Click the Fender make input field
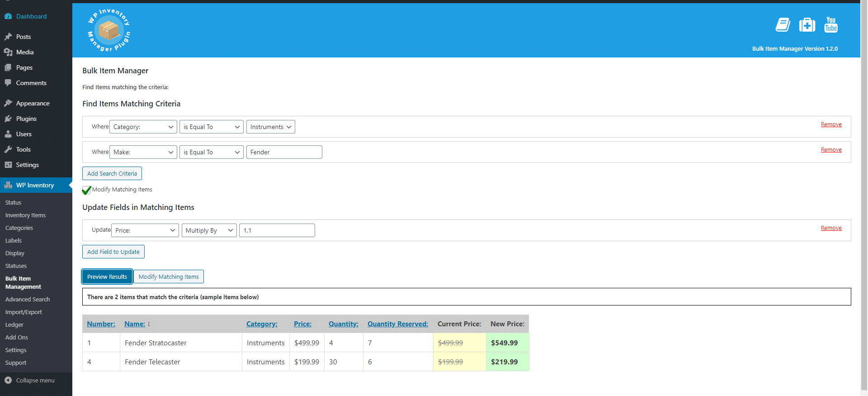Image resolution: width=868 pixels, height=396 pixels. click(284, 152)
